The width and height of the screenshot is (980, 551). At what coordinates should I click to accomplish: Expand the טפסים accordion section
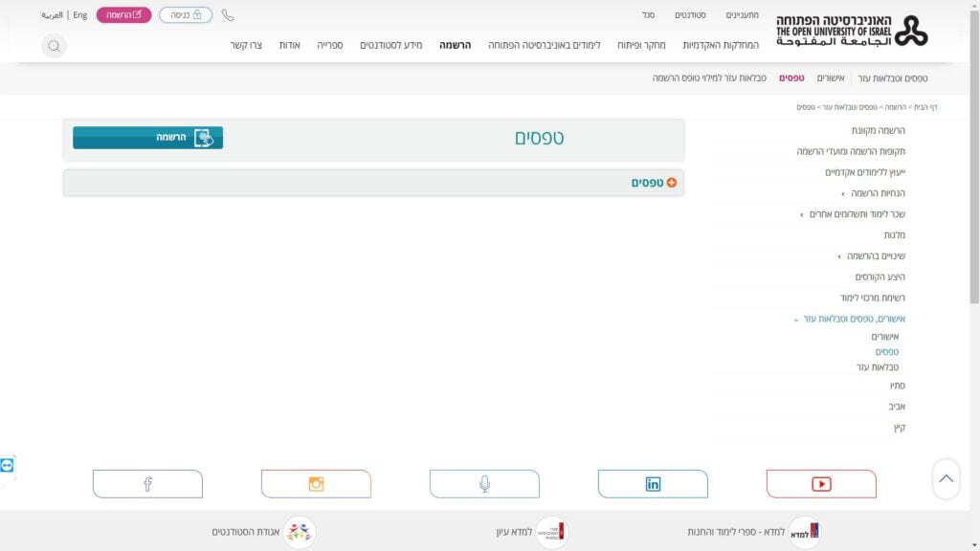(654, 183)
